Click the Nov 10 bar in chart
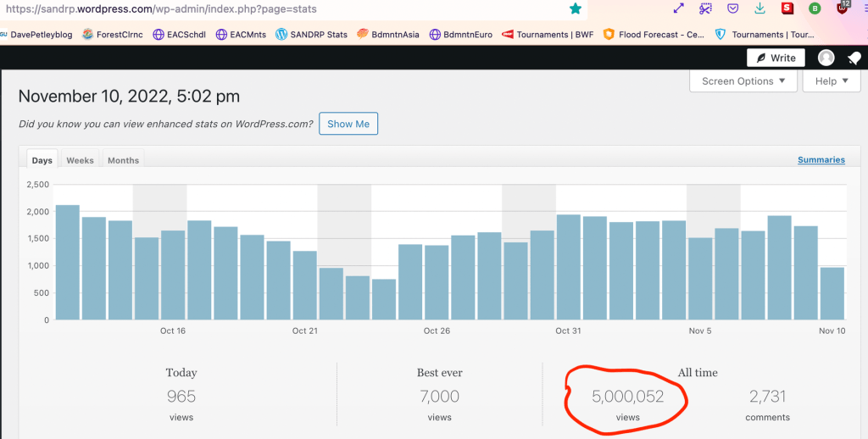The width and height of the screenshot is (868, 439). 832,293
